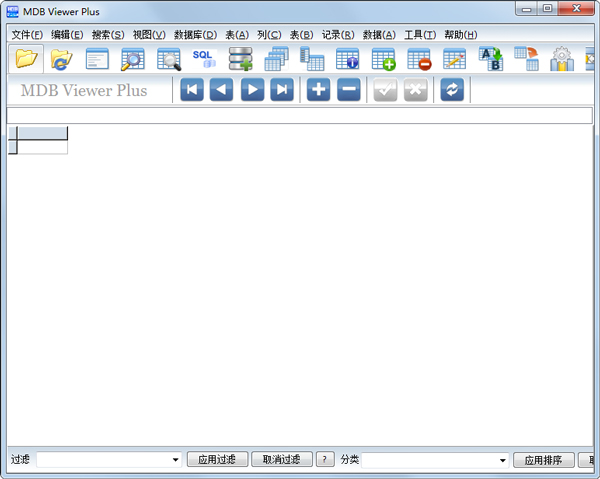The width and height of the screenshot is (600, 479).
Task: Edit table with pencil icon
Action: pyautogui.click(x=455, y=59)
